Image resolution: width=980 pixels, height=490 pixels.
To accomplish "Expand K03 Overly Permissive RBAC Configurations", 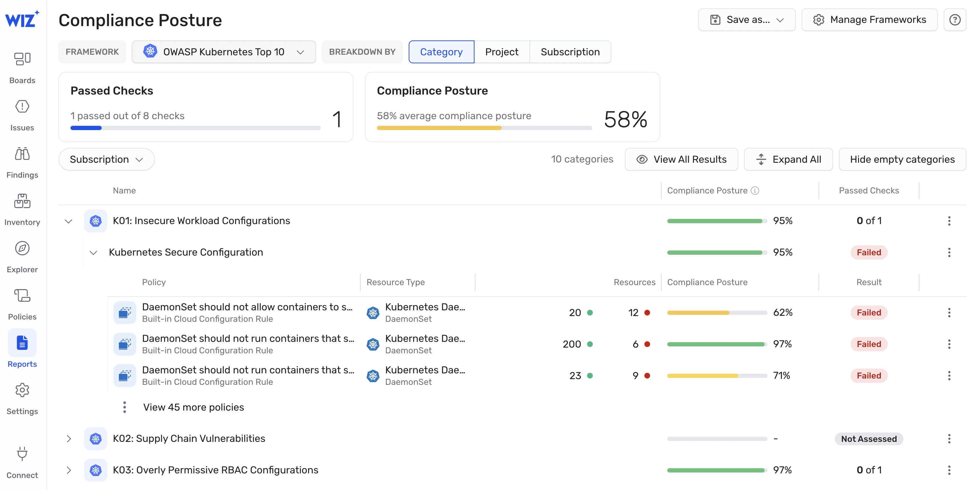I will tap(68, 470).
